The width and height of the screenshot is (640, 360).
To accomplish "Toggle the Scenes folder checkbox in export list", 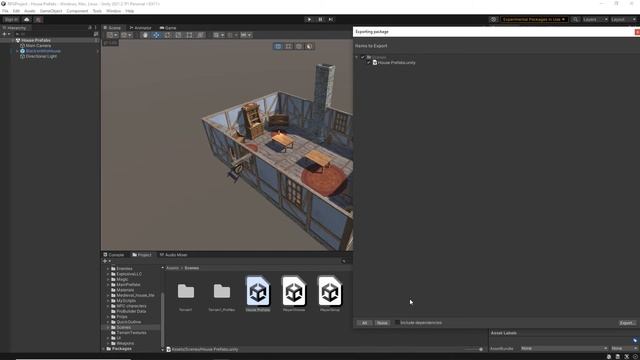I will [x=362, y=57].
